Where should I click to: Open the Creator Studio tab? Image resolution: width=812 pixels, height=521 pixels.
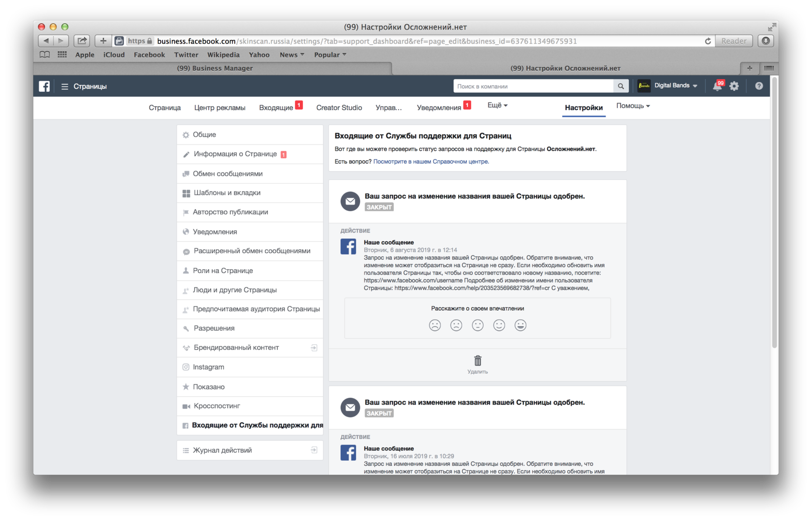[339, 108]
